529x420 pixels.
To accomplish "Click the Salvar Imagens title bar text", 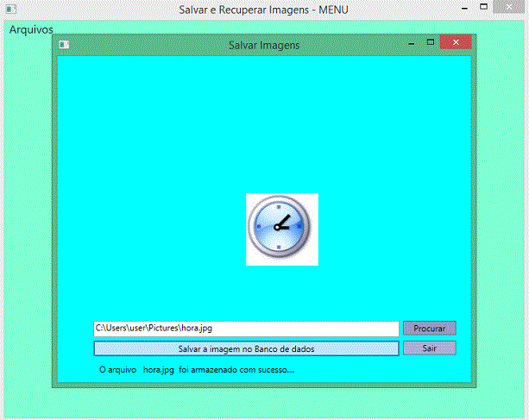I will pos(264,45).
